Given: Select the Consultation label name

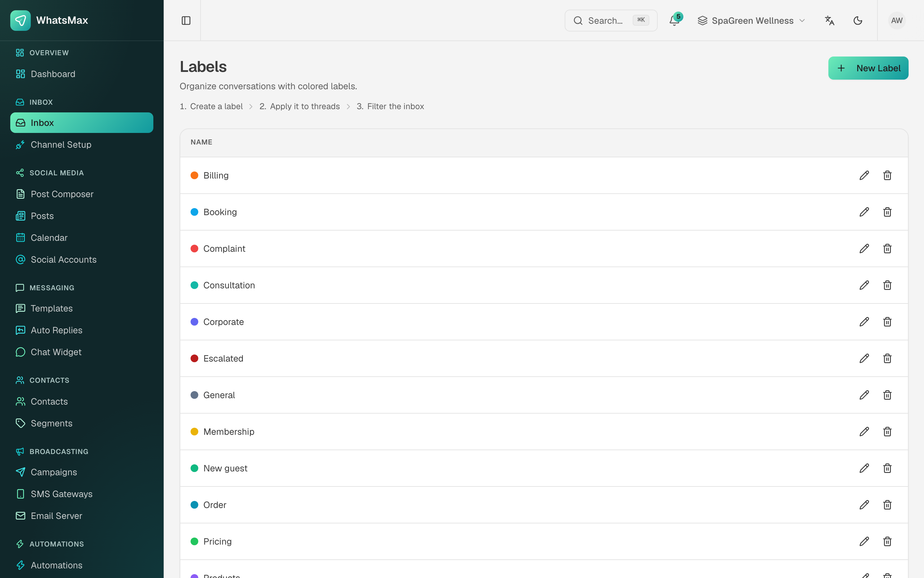Looking at the screenshot, I should (x=229, y=285).
